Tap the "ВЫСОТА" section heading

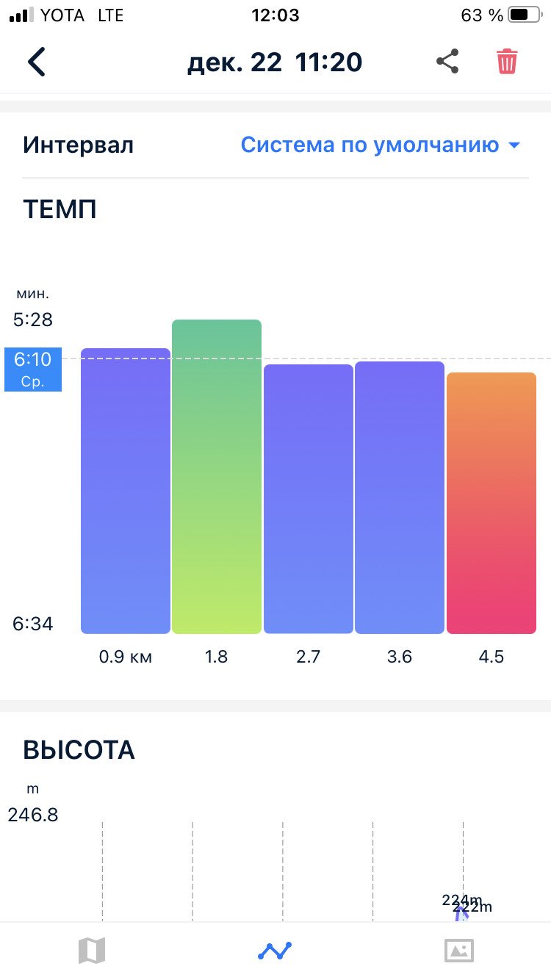(x=79, y=750)
